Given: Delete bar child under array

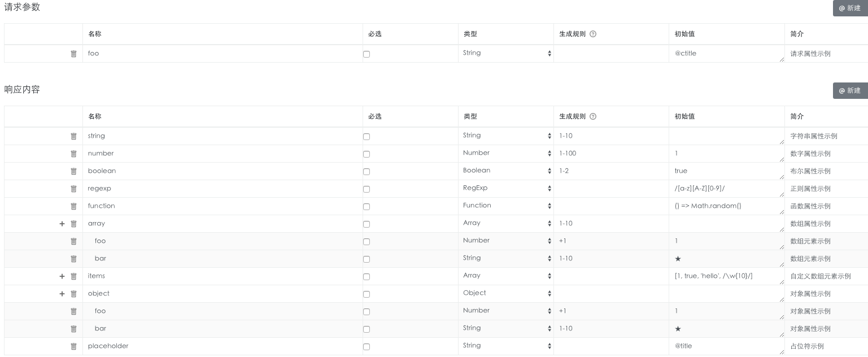Looking at the screenshot, I should point(73,259).
